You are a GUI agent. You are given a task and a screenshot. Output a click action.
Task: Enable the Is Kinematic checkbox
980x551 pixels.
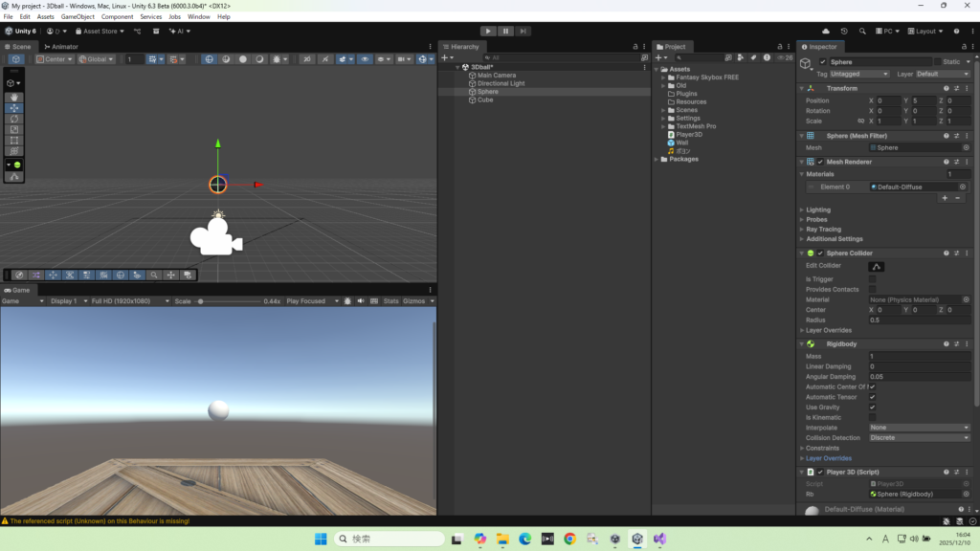872,418
